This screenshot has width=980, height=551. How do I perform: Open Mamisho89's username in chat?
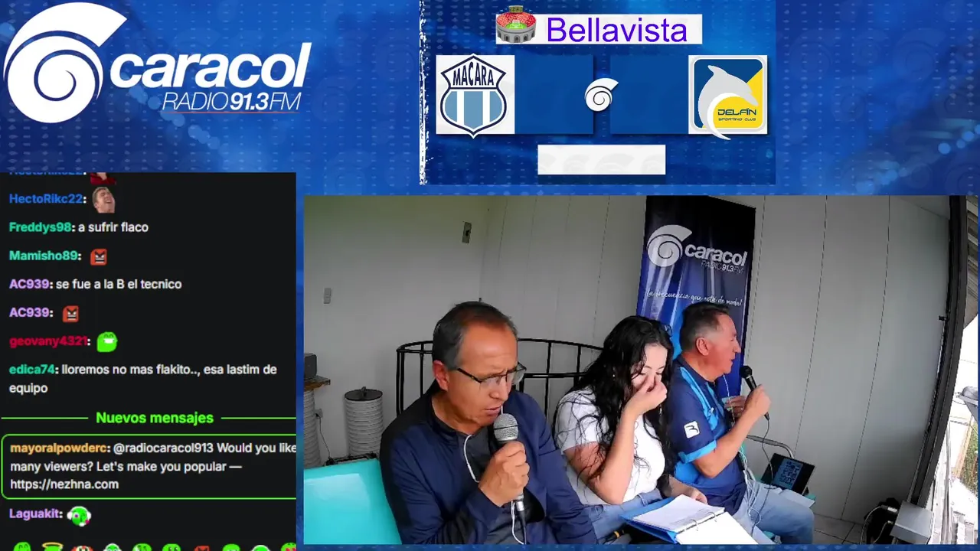(44, 256)
